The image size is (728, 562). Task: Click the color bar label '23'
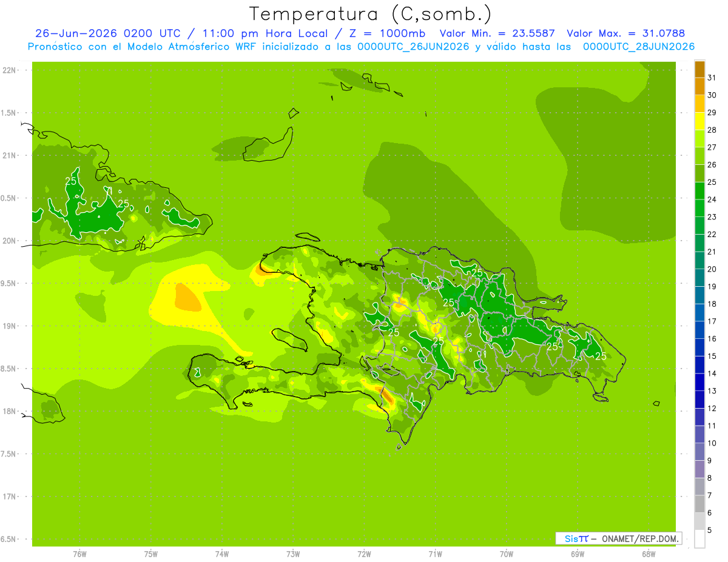click(x=712, y=217)
